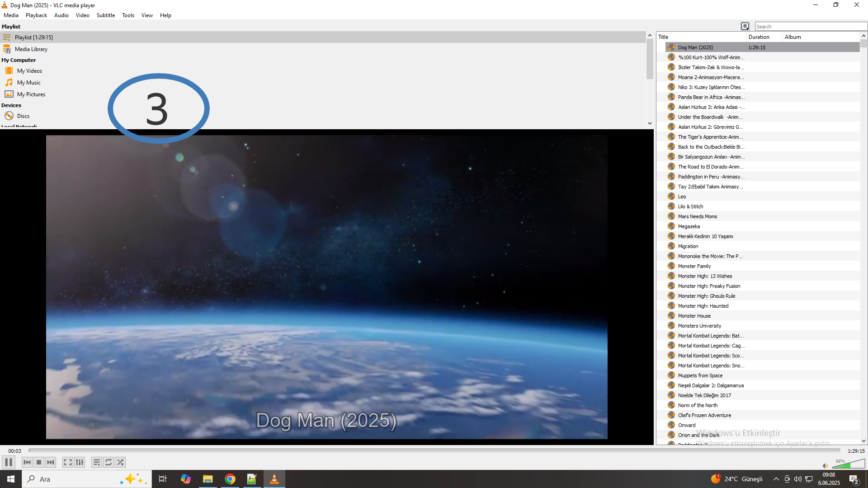Select Muppets from Space entry

coord(762,375)
